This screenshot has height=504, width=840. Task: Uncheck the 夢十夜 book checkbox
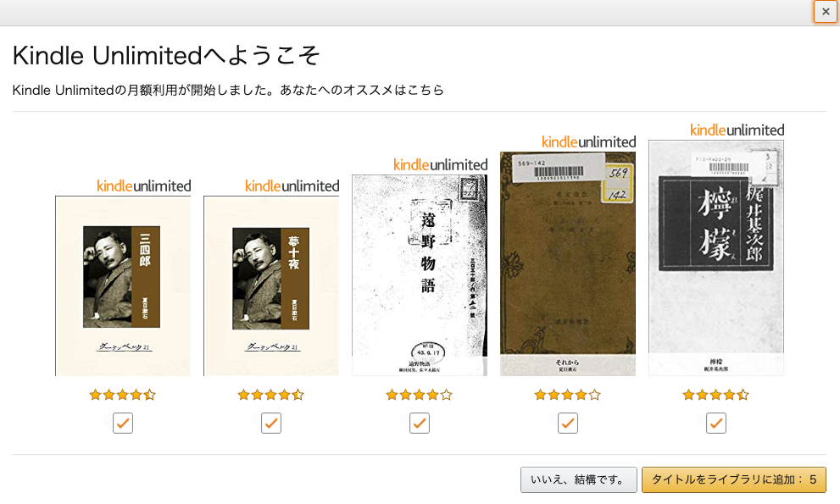tap(271, 424)
